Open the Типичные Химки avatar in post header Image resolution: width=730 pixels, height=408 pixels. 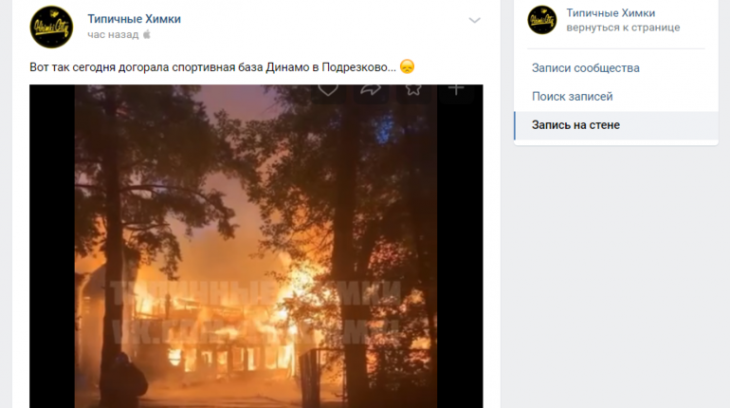(51, 27)
